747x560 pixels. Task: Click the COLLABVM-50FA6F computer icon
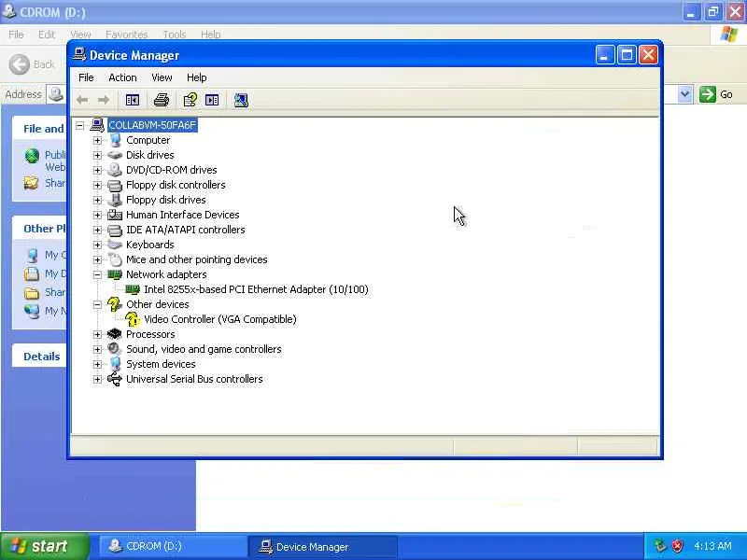[x=97, y=125]
